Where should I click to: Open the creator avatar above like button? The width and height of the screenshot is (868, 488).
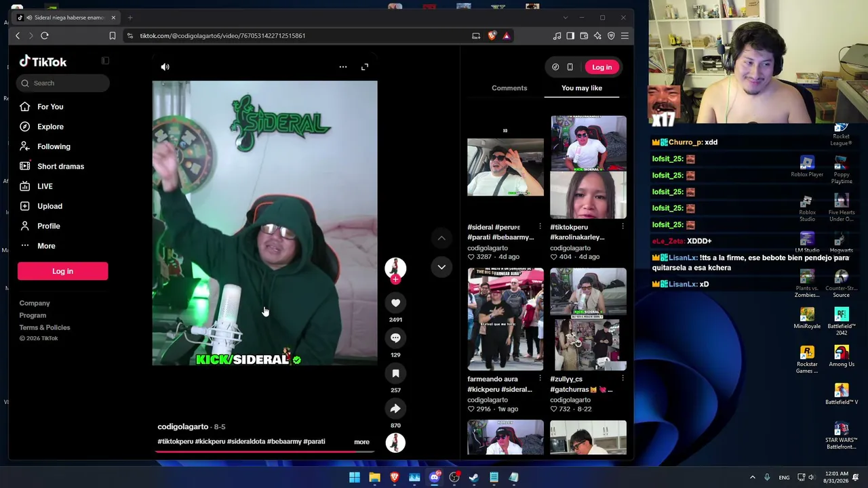[395, 267]
